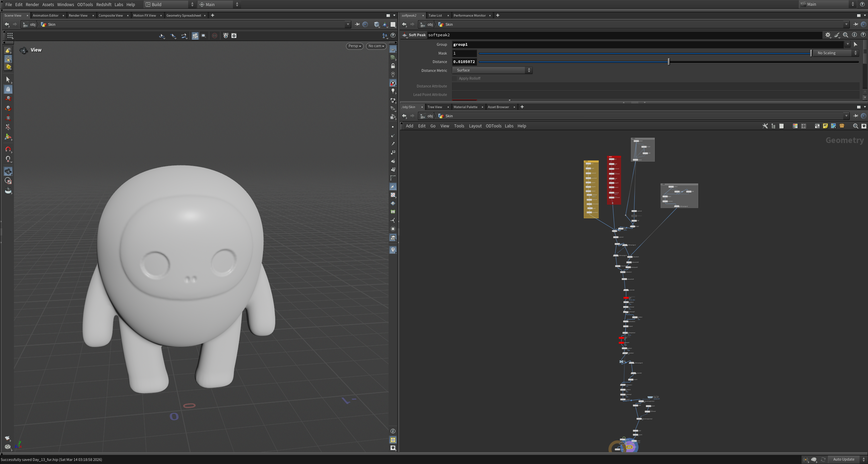The width and height of the screenshot is (868, 464).
Task: Select the camera View tool in left toolbar
Action: (8, 172)
